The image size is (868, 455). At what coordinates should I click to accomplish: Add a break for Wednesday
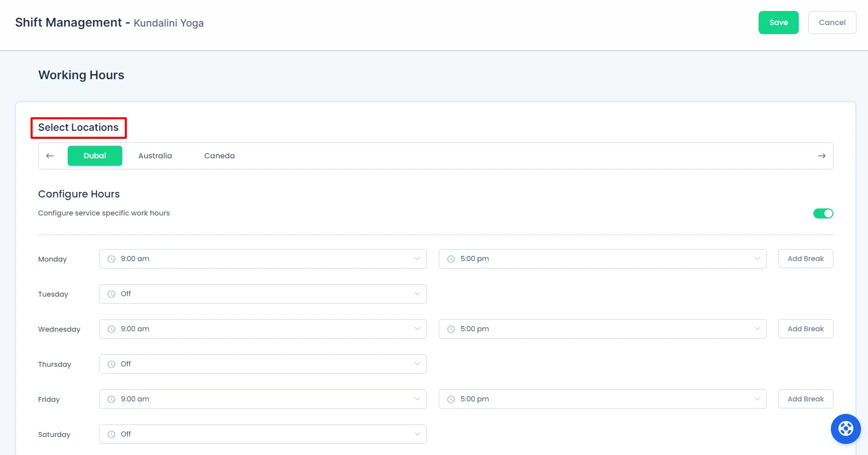coord(805,329)
